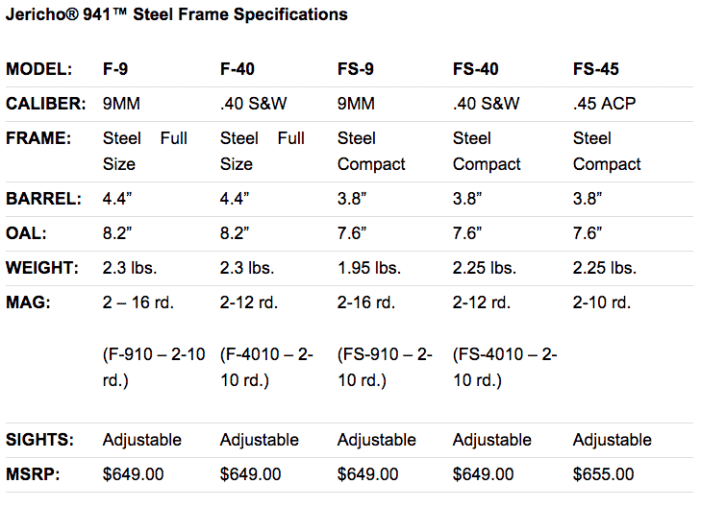Click the WEIGHT row label
The width and height of the screenshot is (701, 508).
[43, 268]
